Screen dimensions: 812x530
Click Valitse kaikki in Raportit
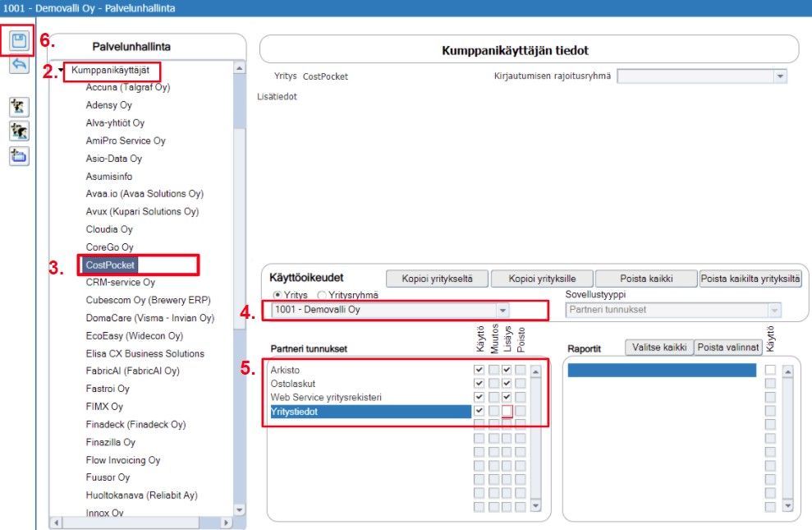pyautogui.click(x=658, y=347)
